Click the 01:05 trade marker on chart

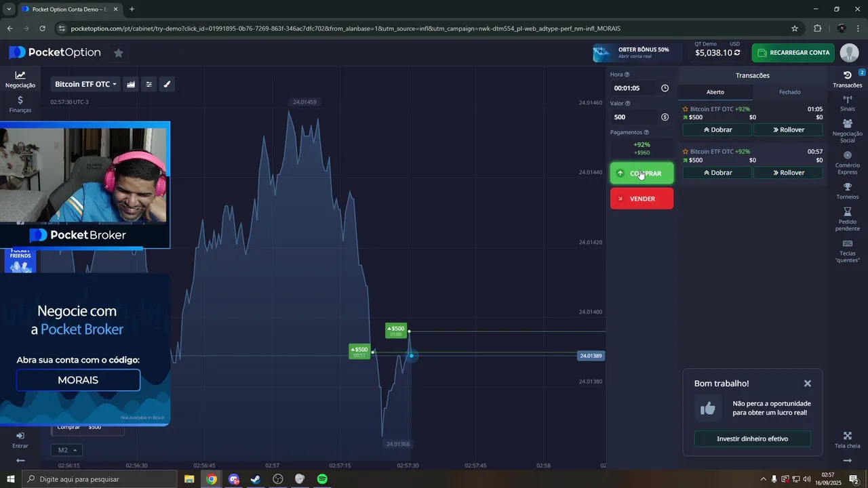tap(396, 331)
